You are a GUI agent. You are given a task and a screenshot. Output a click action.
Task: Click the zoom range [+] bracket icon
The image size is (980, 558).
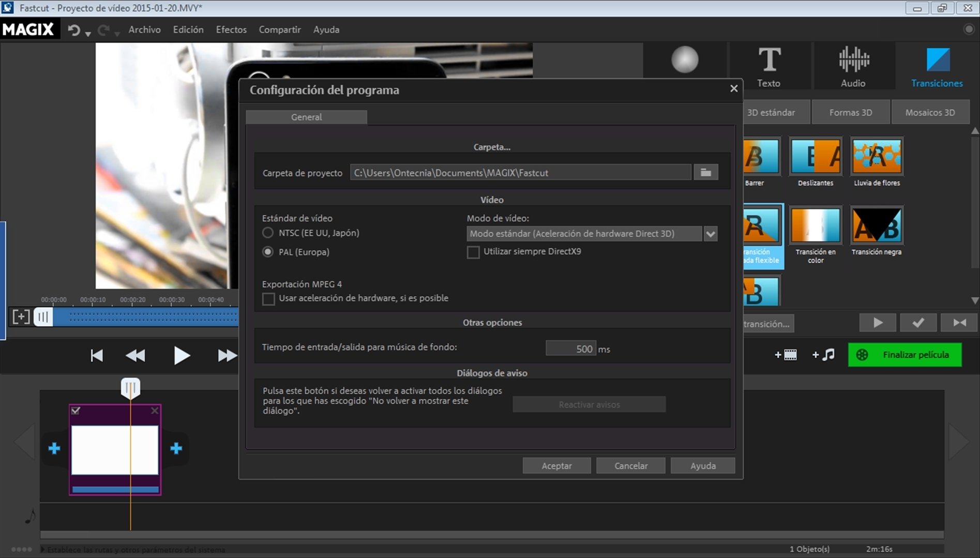click(21, 316)
